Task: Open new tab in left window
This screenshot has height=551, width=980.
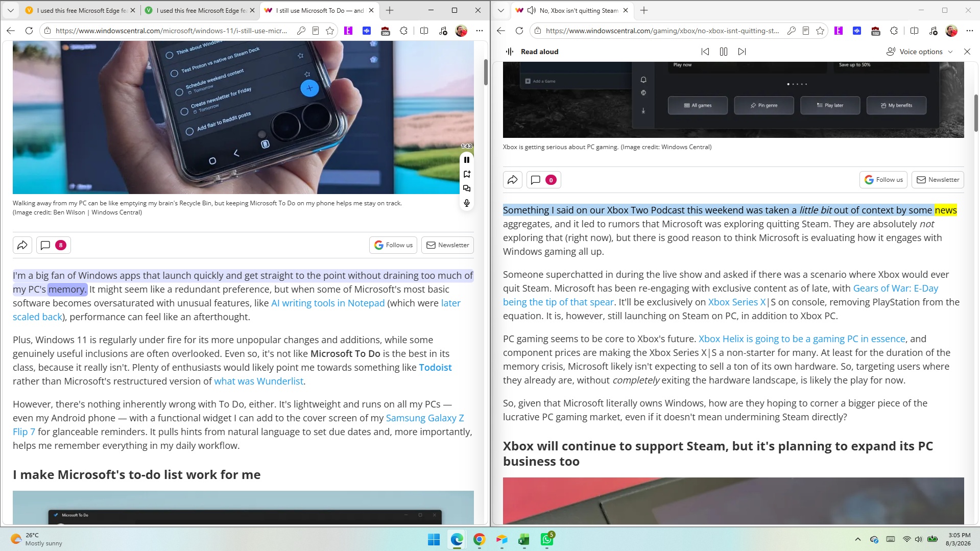Action: point(390,10)
